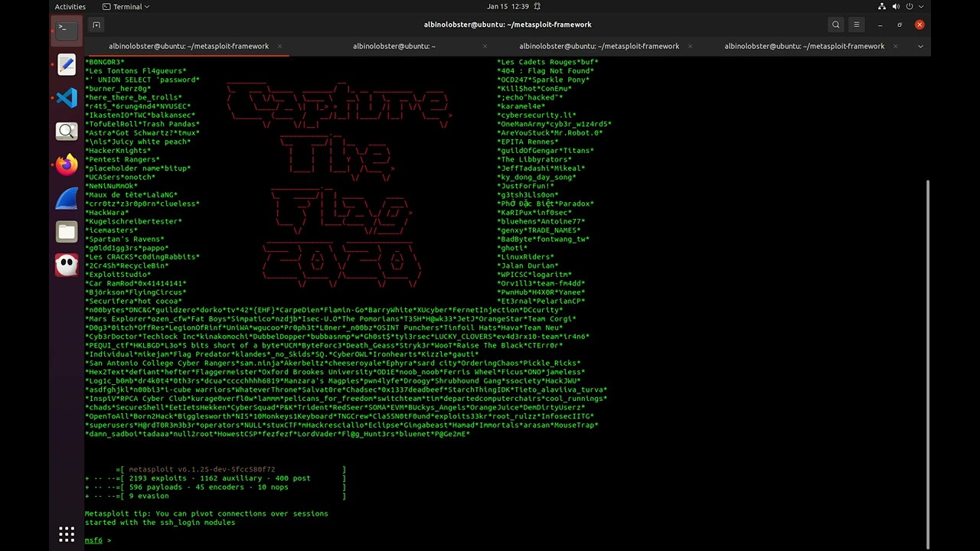The image size is (980, 551).
Task: Launch the Text Editor from the dock
Action: tap(67, 64)
